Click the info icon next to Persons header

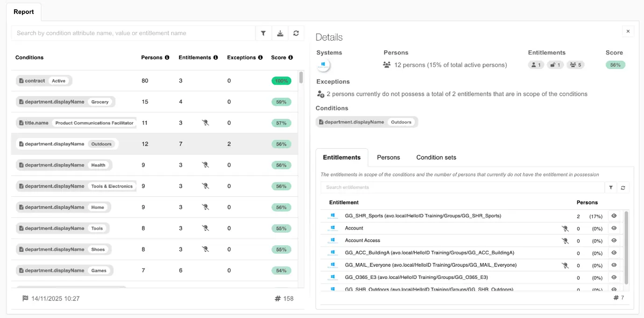(x=167, y=58)
